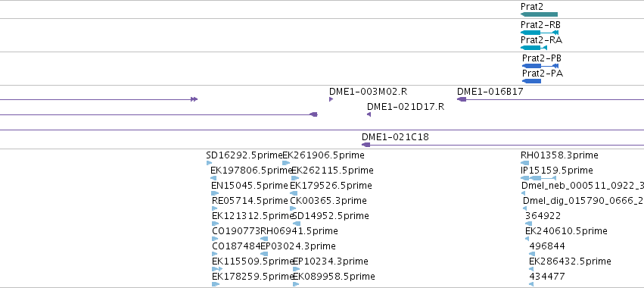Click the CK00365.3prime label
The width and height of the screenshot is (644, 288).
point(328,201)
